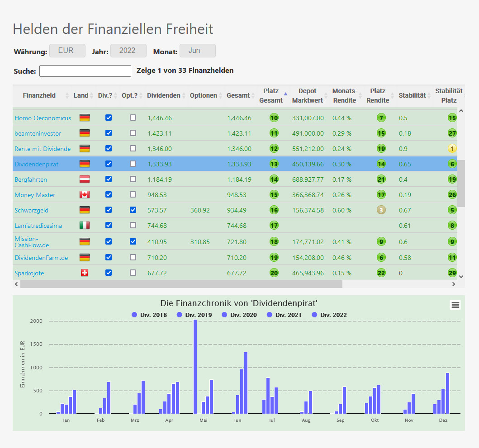Sort table by Dividenden column header
Viewport: 479px width, 448px height.
pos(163,95)
